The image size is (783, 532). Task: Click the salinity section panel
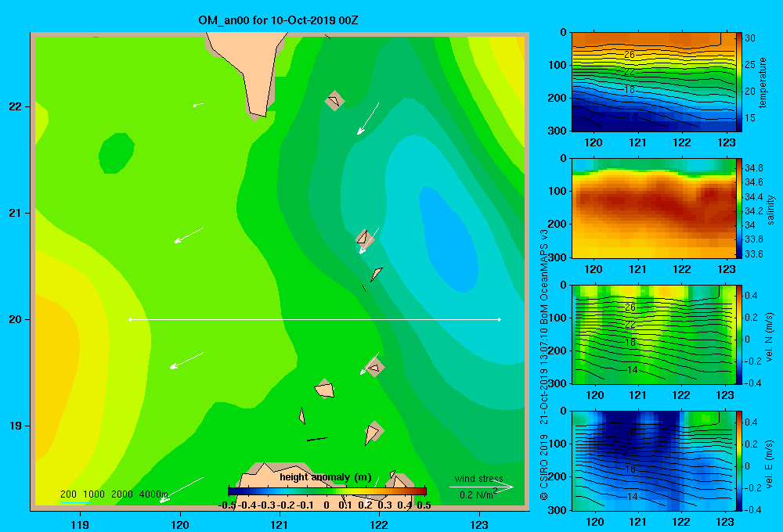[653, 208]
